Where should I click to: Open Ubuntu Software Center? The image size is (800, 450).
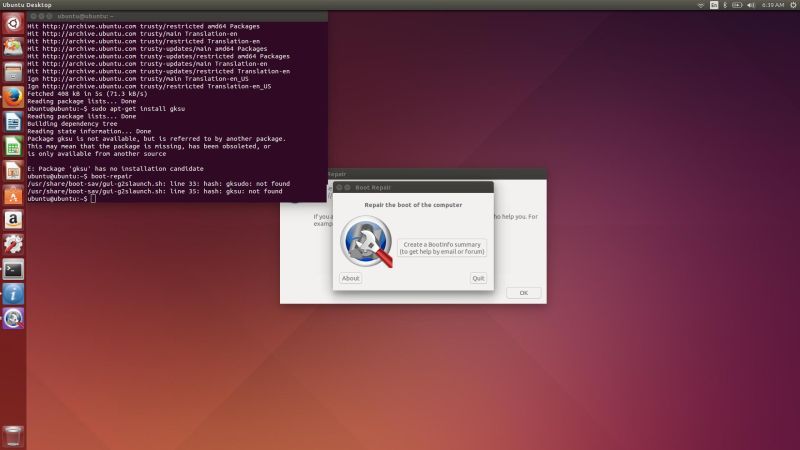(13, 195)
